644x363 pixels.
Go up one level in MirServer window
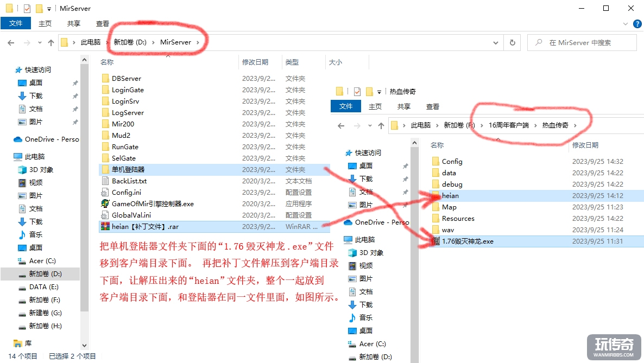click(x=51, y=42)
